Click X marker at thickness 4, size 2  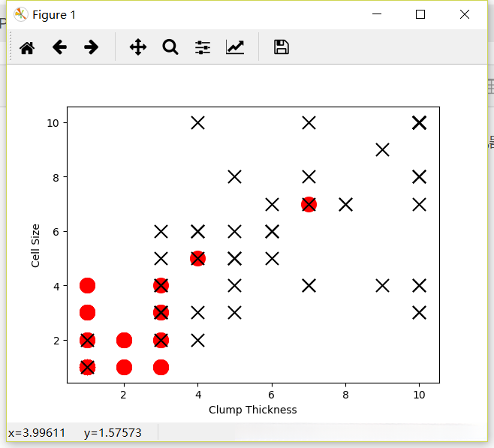tap(198, 341)
